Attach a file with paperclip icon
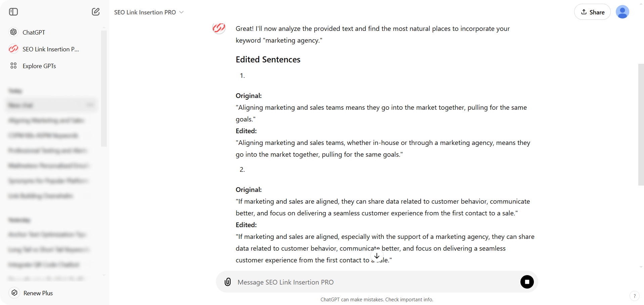 pyautogui.click(x=228, y=282)
